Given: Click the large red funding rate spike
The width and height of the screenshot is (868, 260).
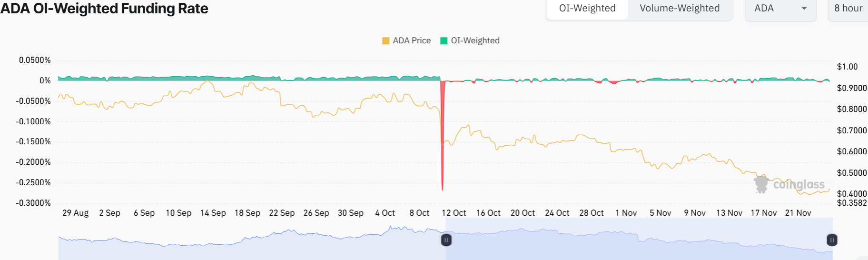Looking at the screenshot, I should [x=443, y=143].
